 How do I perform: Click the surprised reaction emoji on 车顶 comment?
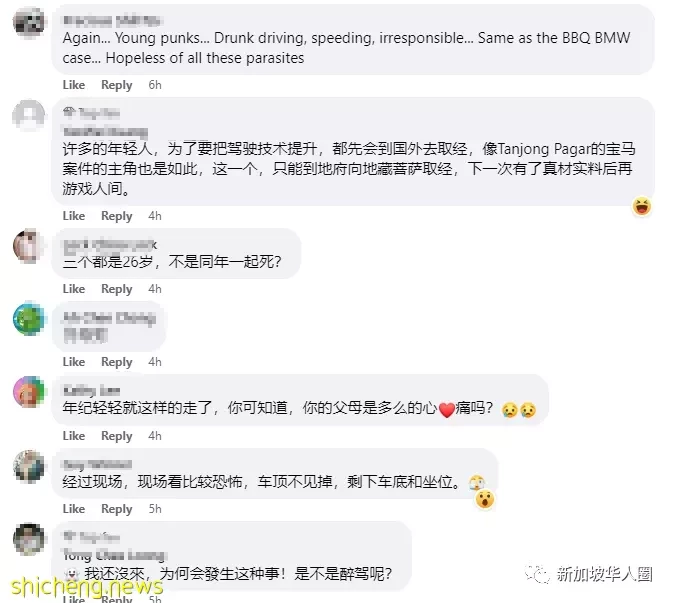[x=485, y=499]
